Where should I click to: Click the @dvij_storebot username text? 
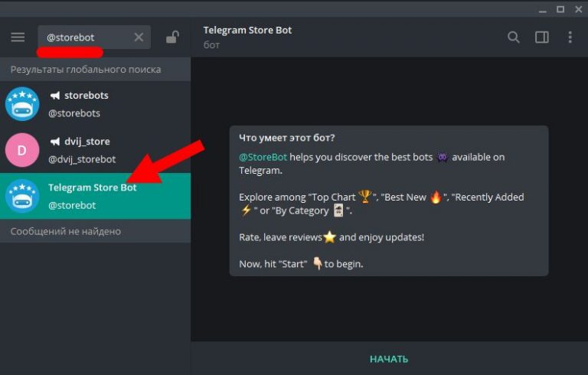(82, 159)
